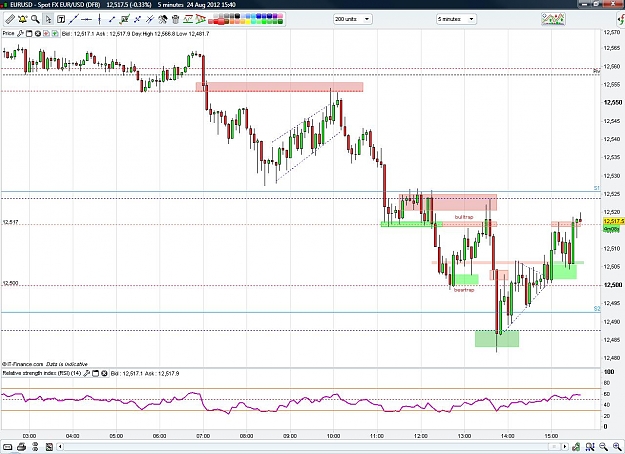Select the magnifier zoom tool in toolbar
Viewport: 625px width, 454px height.
pyautogui.click(x=35, y=19)
